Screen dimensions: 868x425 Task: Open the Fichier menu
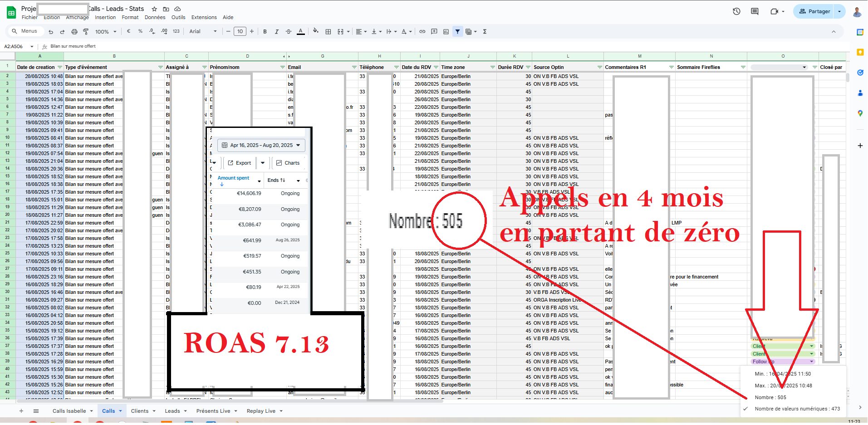pyautogui.click(x=29, y=17)
